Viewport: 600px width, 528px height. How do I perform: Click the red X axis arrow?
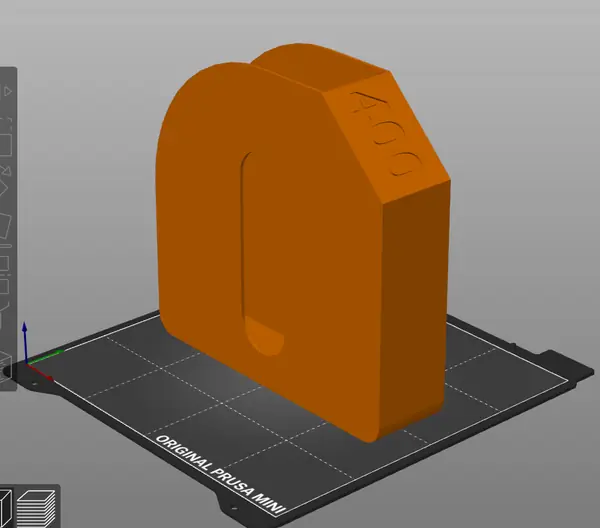40,372
